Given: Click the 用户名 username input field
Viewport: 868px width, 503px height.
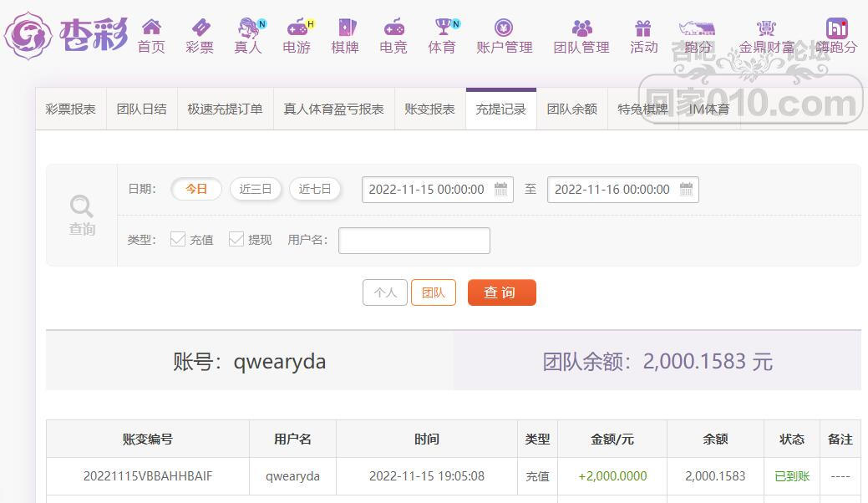Looking at the screenshot, I should [x=414, y=240].
